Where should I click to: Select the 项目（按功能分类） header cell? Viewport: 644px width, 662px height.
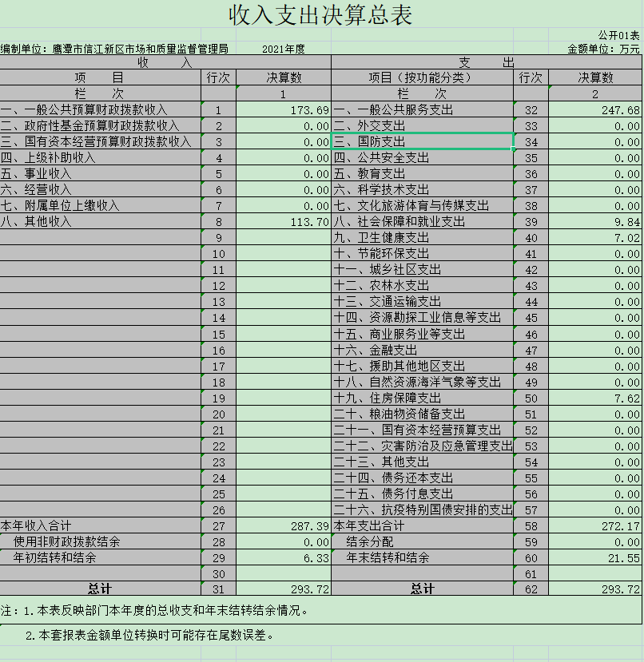point(422,77)
